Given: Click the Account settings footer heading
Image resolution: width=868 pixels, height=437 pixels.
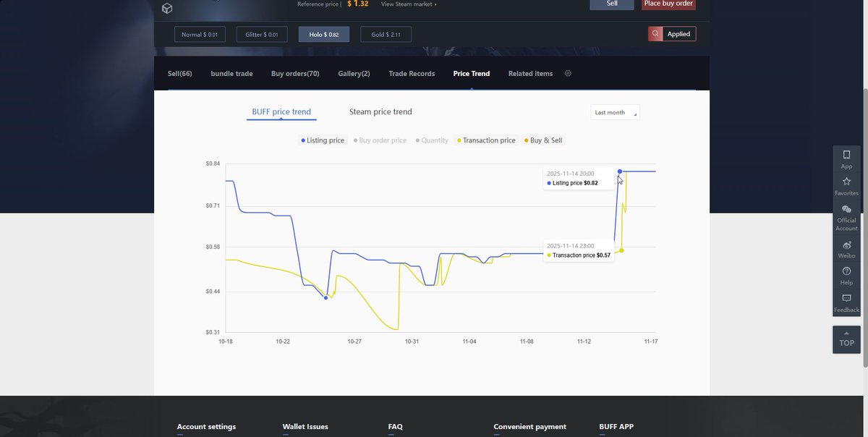Looking at the screenshot, I should click(x=206, y=427).
